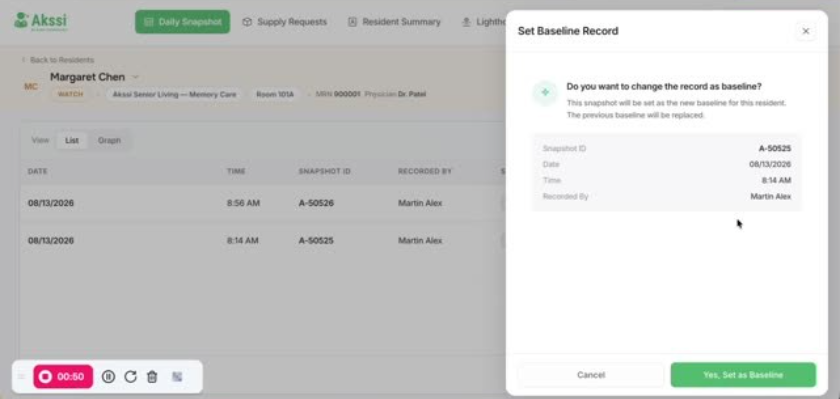Open the Daily Snapshot tab

pyautogui.click(x=183, y=22)
